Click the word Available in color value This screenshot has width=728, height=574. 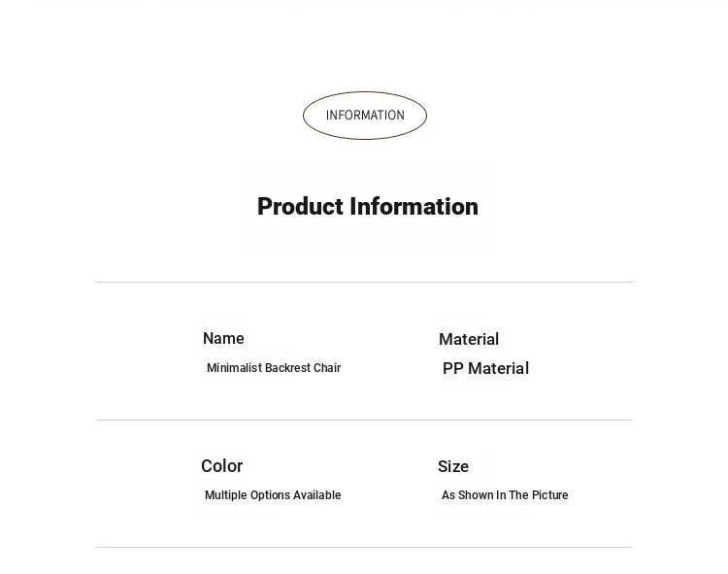tap(317, 495)
